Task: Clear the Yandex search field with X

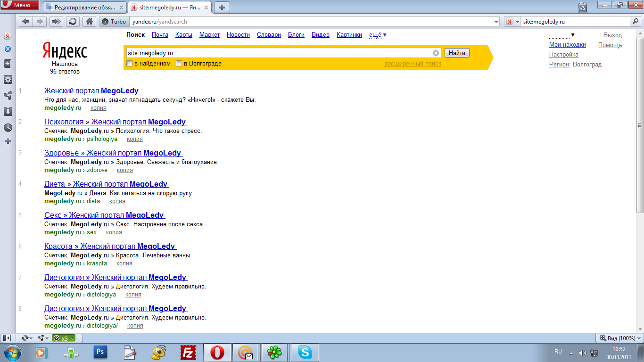Action: [x=436, y=53]
